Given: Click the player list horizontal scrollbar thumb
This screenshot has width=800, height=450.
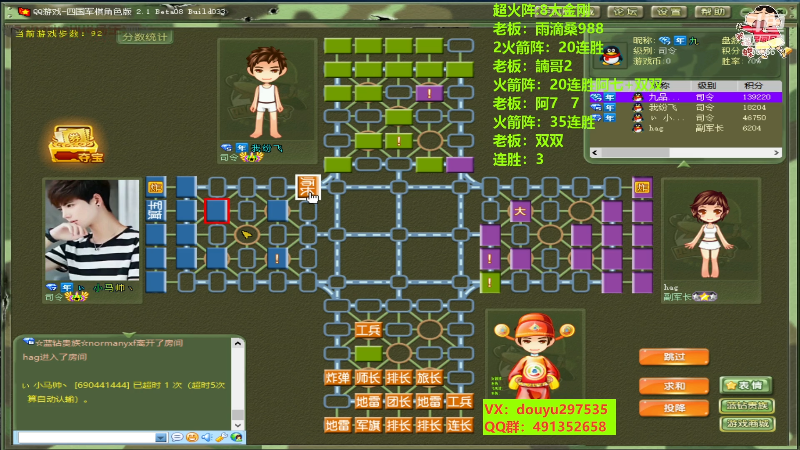Looking at the screenshot, I should click(x=635, y=153).
